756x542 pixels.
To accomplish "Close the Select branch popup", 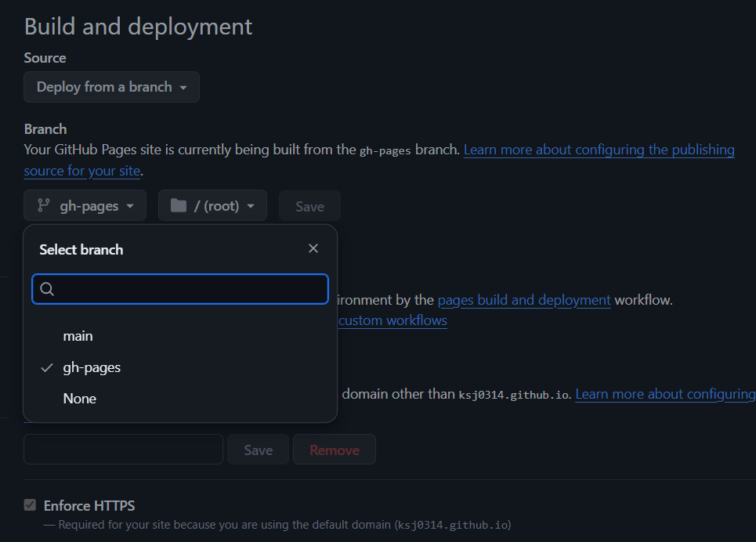I will tap(313, 248).
